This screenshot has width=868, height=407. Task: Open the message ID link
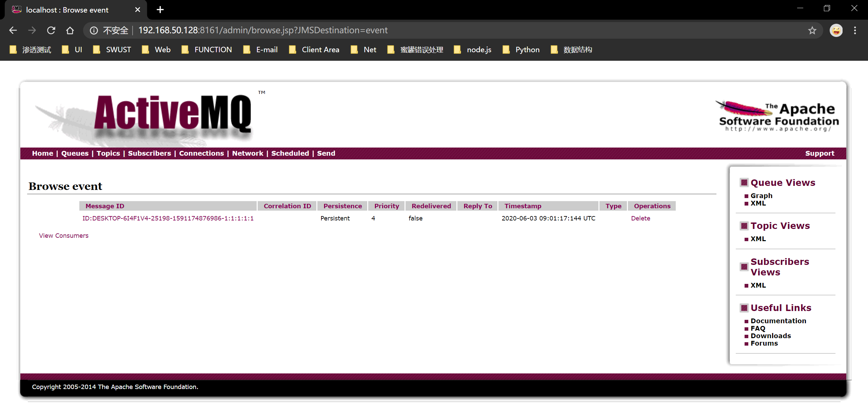tap(168, 218)
